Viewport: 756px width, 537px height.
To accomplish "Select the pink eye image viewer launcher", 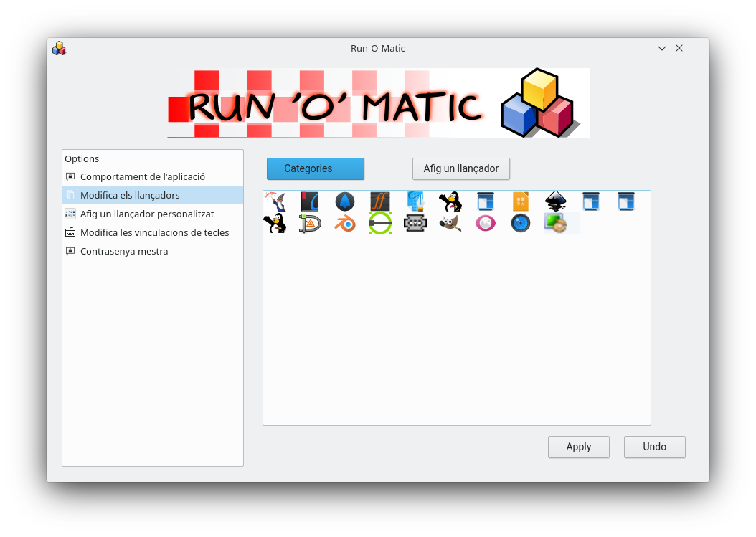I will click(486, 223).
